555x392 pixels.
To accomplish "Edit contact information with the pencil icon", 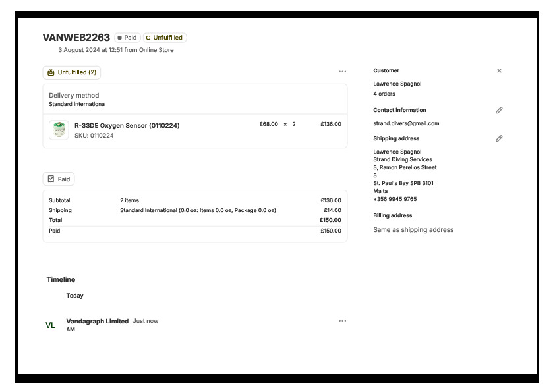I will pos(499,110).
